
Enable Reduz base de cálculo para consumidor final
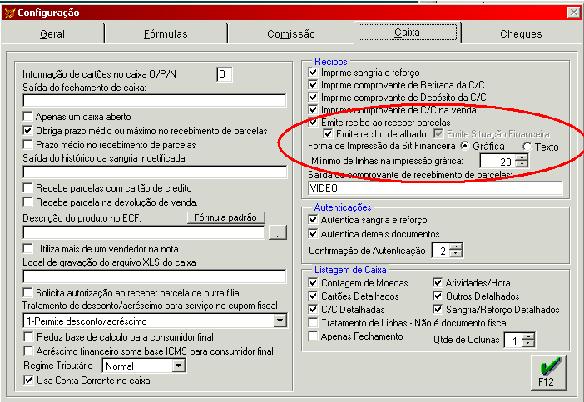click(28, 337)
